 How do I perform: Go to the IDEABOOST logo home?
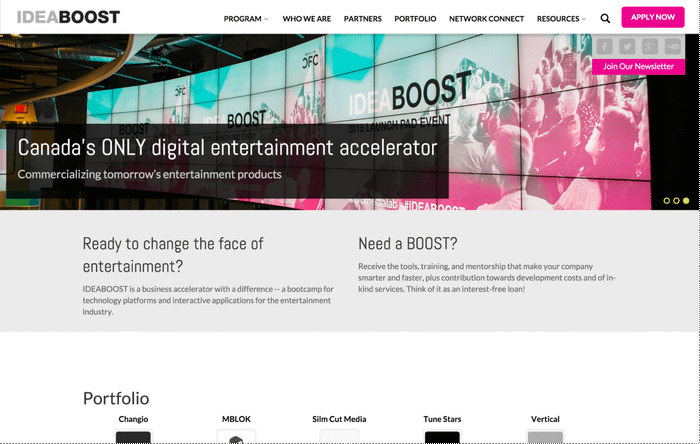click(x=68, y=17)
